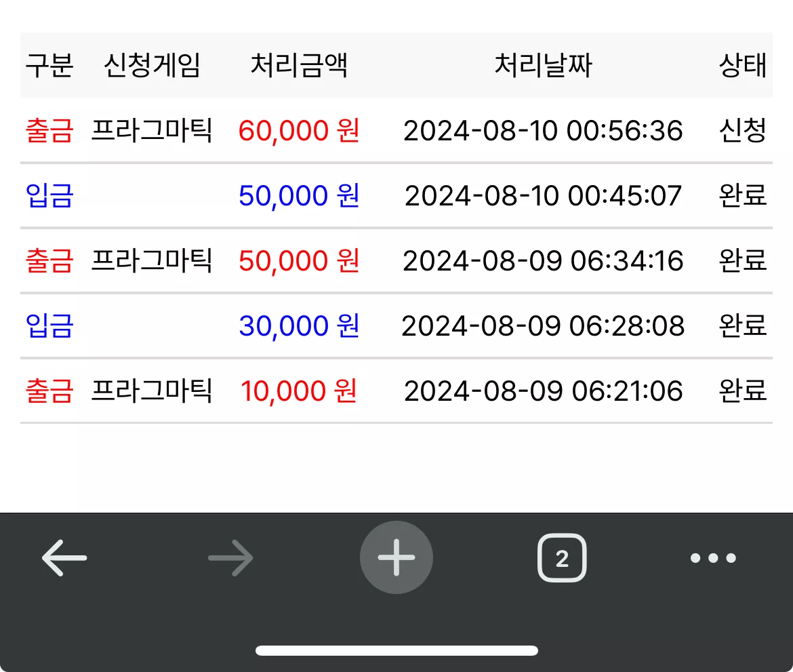
Task: Tap the browser back arrow
Action: point(64,557)
